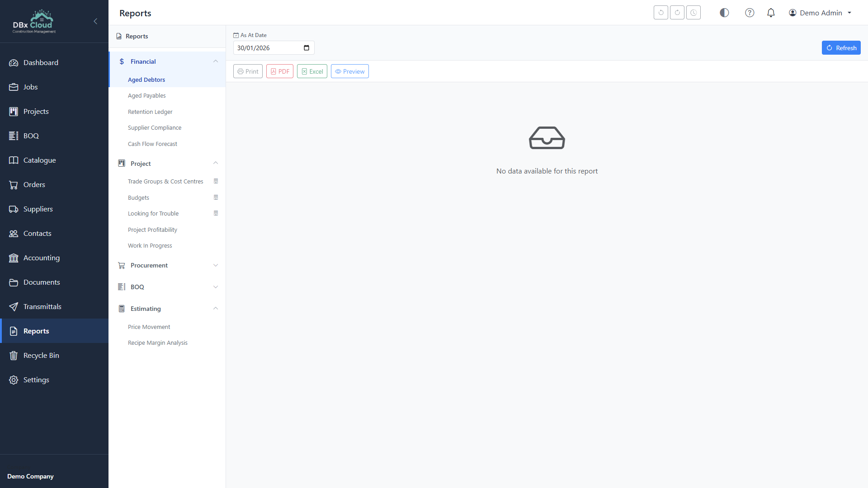Image resolution: width=868 pixels, height=488 pixels.
Task: Click the Refresh button
Action: (841, 47)
